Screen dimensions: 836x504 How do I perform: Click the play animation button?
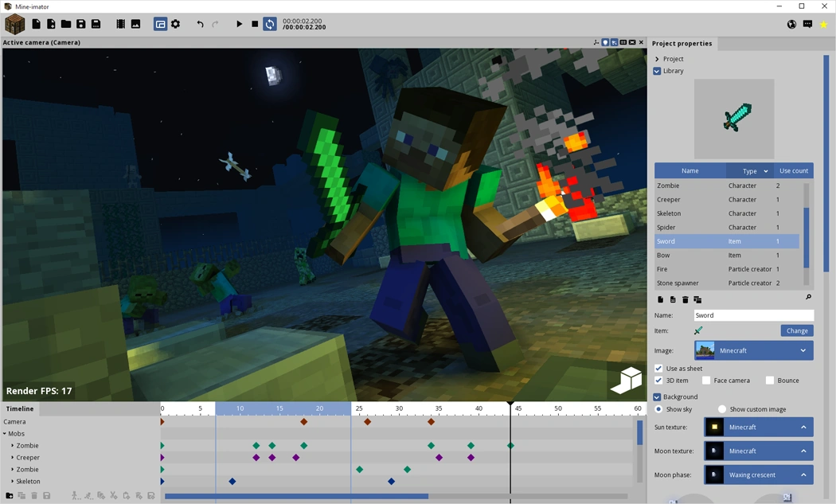239,24
